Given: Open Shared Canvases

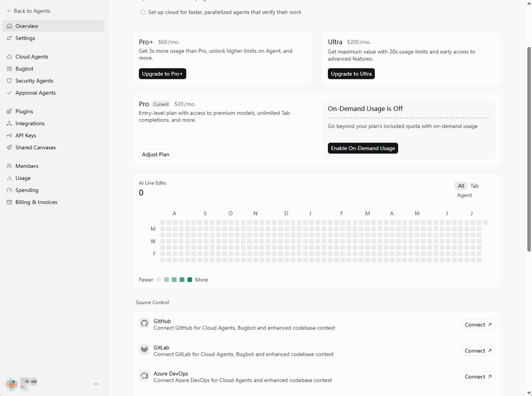Looking at the screenshot, I should [53, 148].
